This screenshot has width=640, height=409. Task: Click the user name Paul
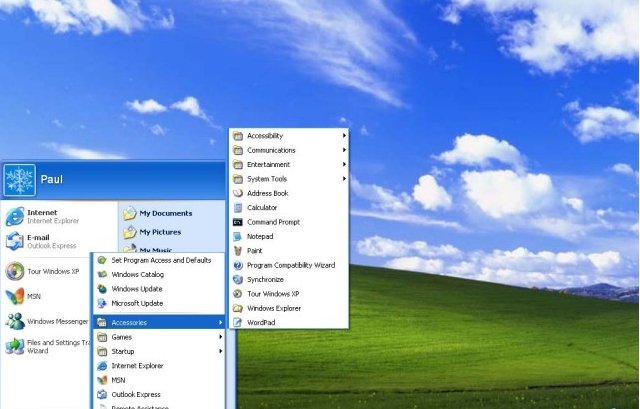pyautogui.click(x=51, y=179)
